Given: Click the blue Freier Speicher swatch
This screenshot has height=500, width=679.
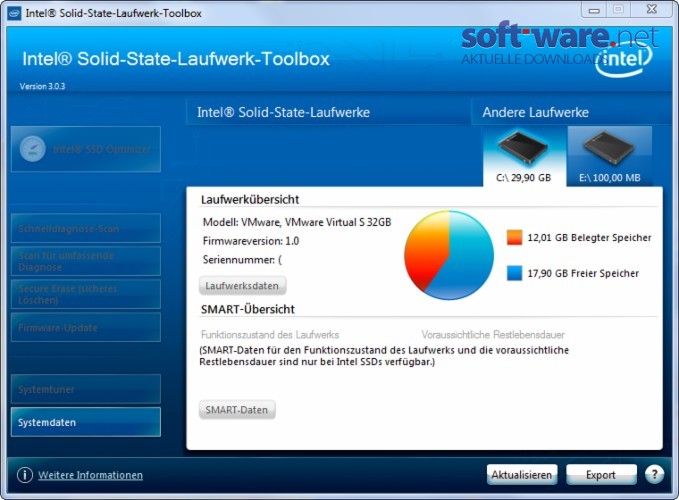Looking at the screenshot, I should pos(514,273).
